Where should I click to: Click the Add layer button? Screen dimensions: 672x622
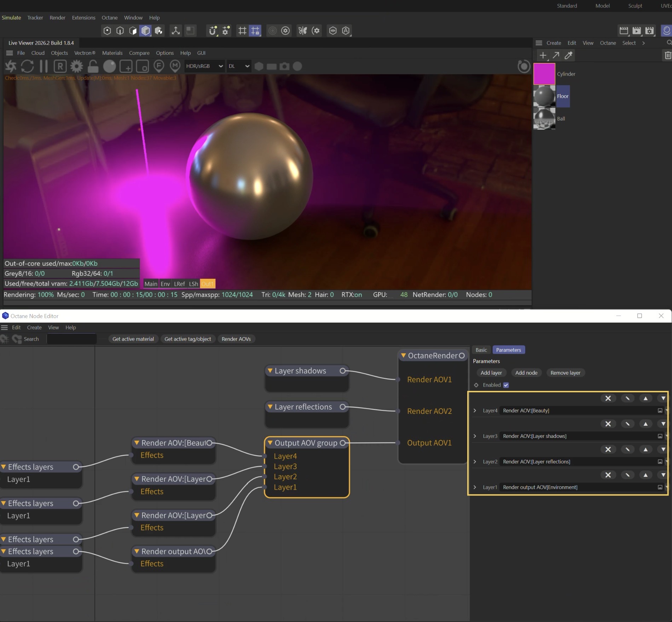pyautogui.click(x=491, y=372)
